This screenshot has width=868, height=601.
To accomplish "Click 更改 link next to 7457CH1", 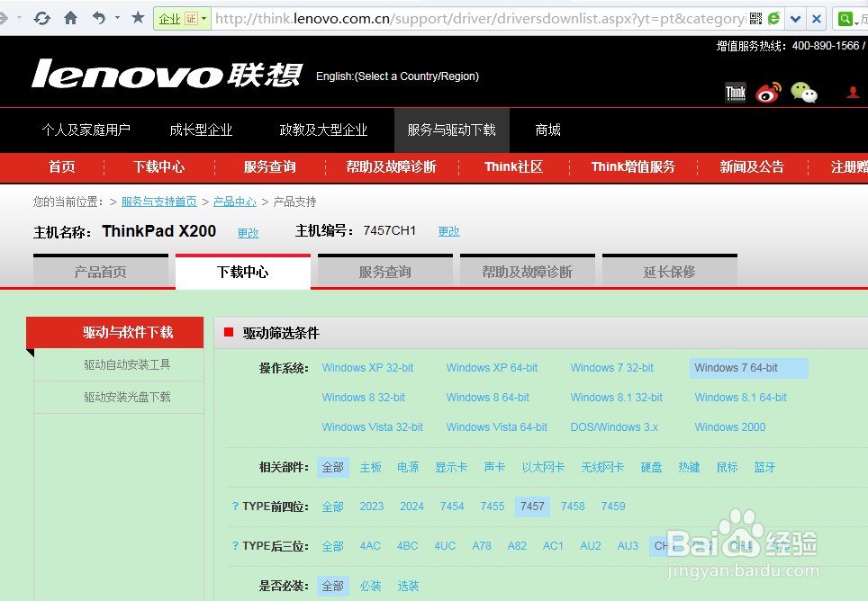I will [449, 231].
